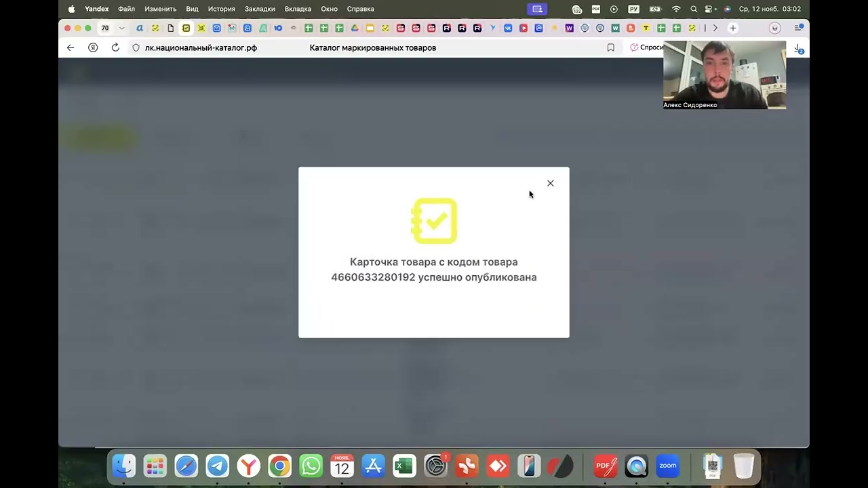Open the Вид menu
Image resolution: width=868 pixels, height=488 pixels.
coord(192,9)
